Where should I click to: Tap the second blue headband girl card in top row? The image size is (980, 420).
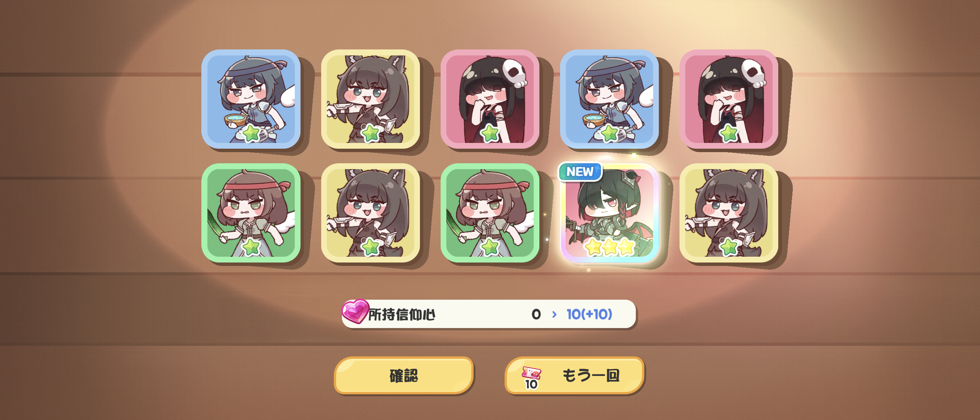coord(609,99)
